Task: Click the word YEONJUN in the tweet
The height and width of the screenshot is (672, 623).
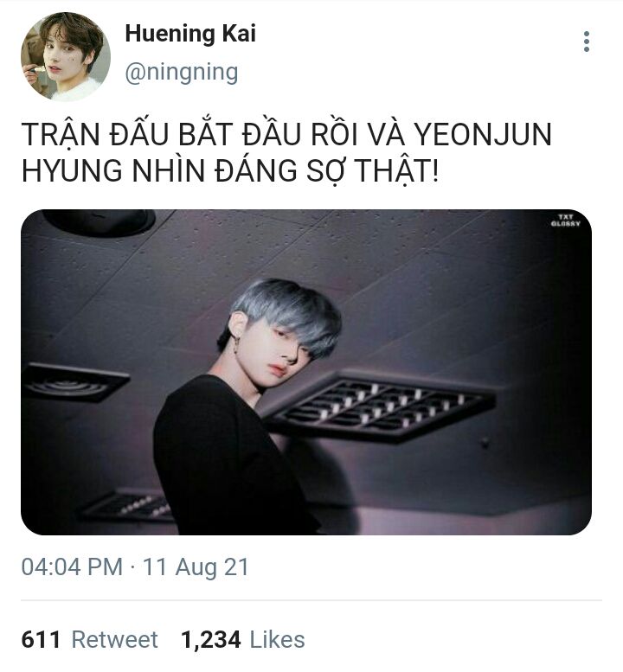Action: tap(482, 134)
